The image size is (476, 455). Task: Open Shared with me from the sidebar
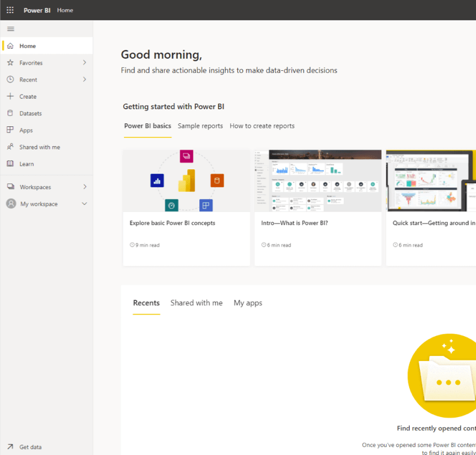pos(10,147)
